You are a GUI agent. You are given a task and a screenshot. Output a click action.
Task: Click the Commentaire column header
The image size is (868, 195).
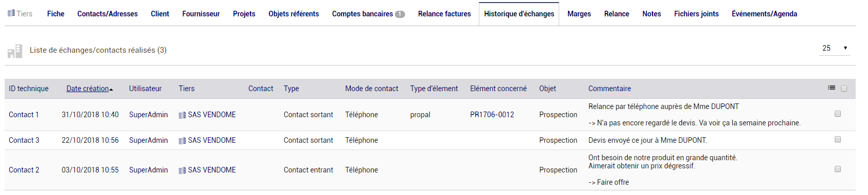pyautogui.click(x=609, y=89)
